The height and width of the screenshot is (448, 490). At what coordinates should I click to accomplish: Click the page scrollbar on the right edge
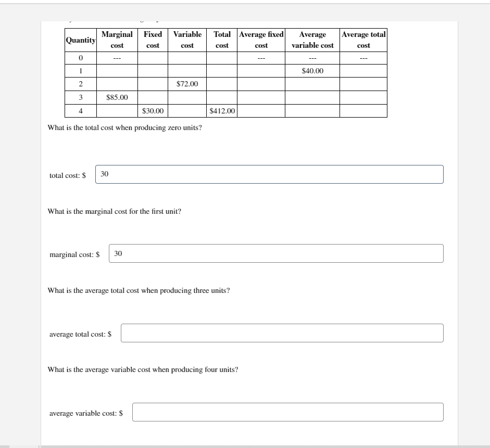point(487,224)
